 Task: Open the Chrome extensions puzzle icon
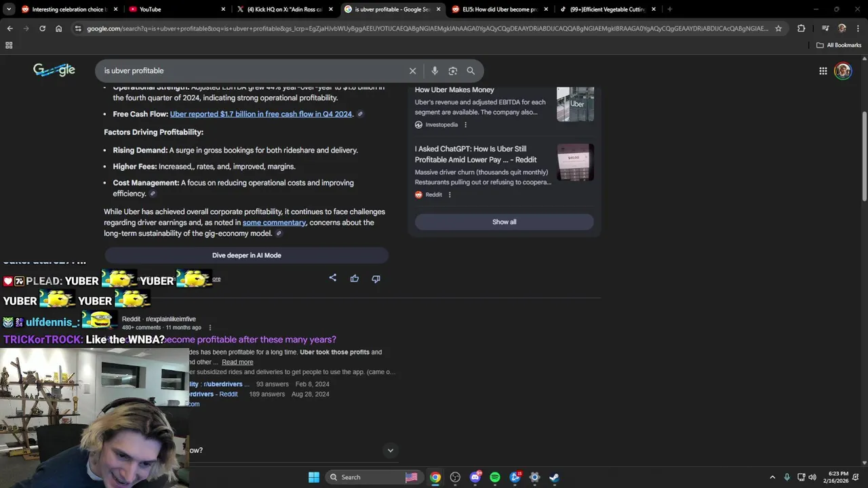[802, 28]
